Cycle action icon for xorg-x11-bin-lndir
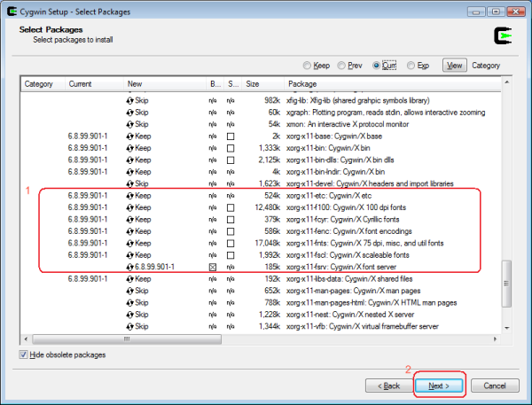 coord(130,172)
